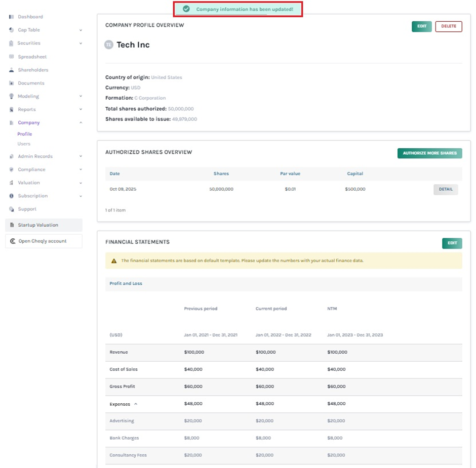The height and width of the screenshot is (468, 476).
Task: Open the Cap Table section icon
Action: click(x=11, y=30)
